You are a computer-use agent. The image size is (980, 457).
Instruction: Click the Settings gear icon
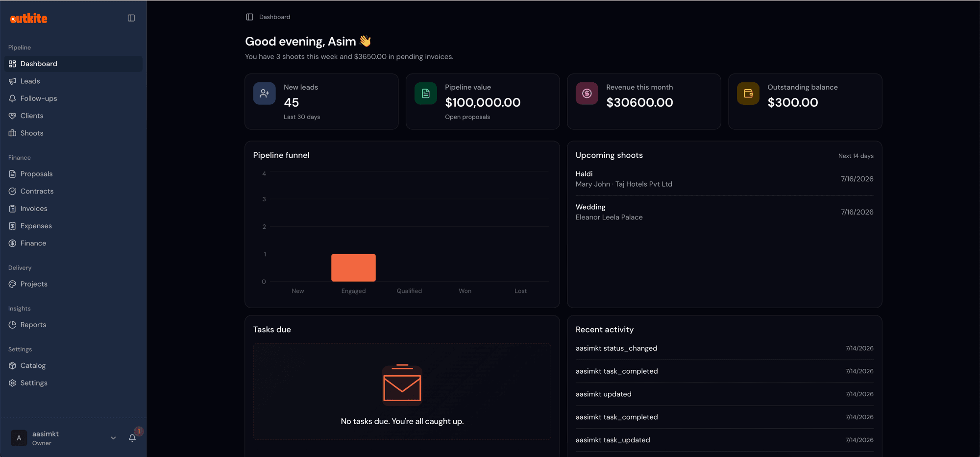(x=12, y=383)
